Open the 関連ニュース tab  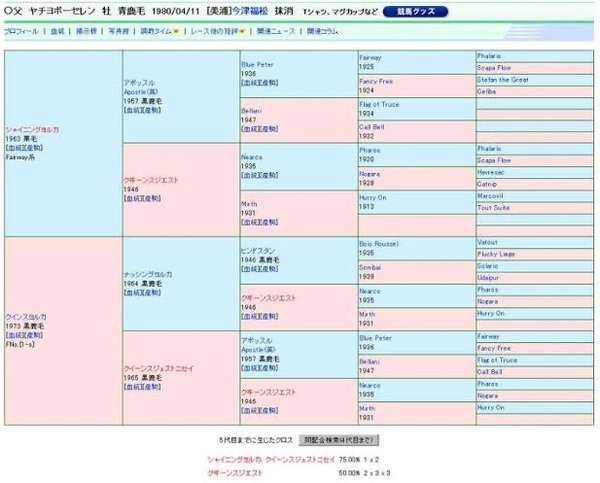276,31
